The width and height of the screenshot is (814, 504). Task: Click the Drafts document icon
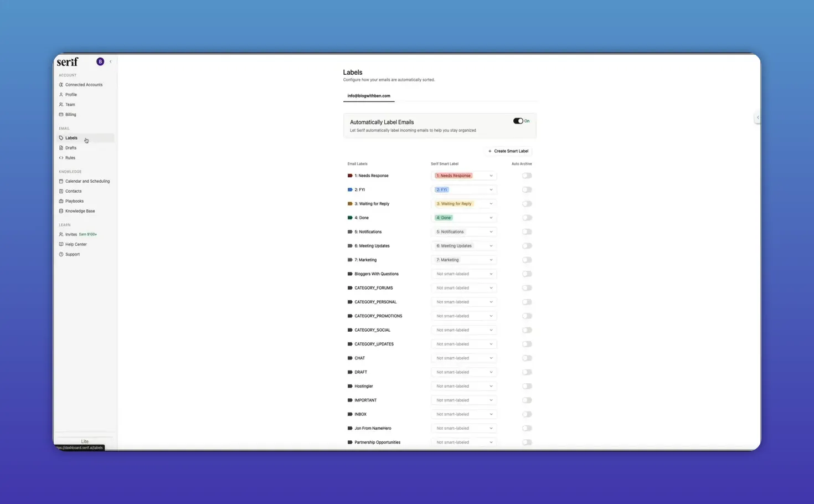(61, 148)
